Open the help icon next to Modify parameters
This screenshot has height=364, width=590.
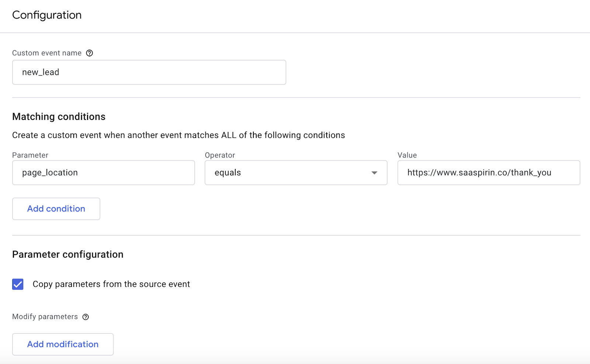pos(86,317)
